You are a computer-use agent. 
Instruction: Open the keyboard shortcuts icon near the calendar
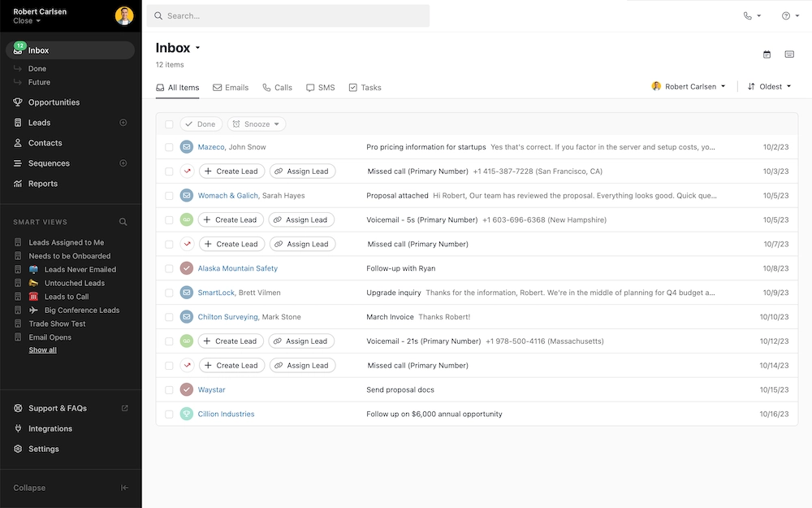(789, 53)
